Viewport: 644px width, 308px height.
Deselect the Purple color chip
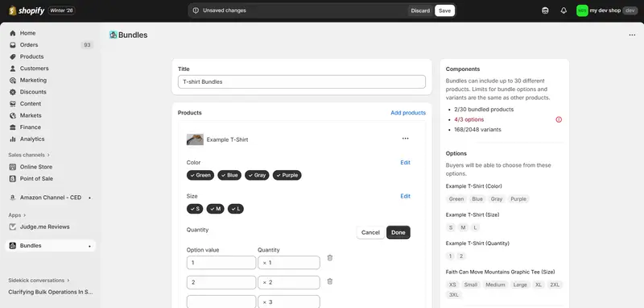[x=287, y=175]
